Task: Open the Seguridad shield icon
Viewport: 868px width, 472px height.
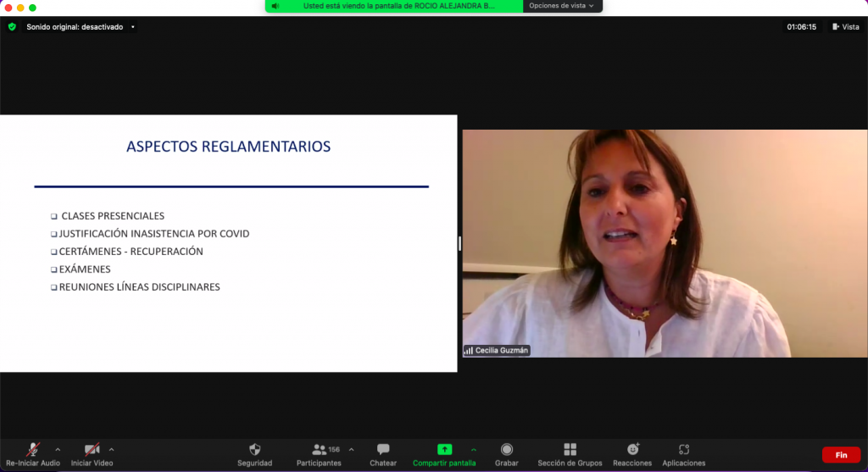Action: (x=254, y=450)
